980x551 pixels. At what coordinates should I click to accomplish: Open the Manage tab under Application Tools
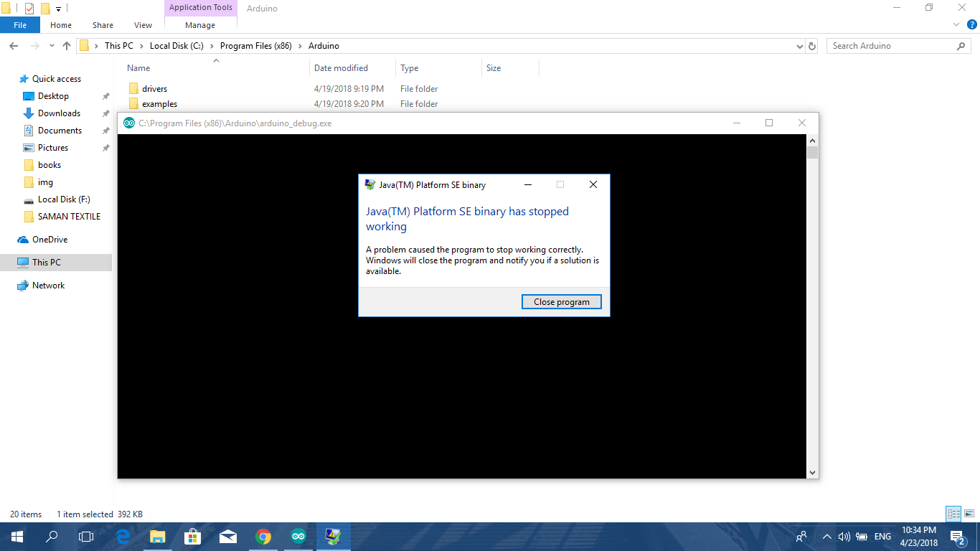point(200,24)
